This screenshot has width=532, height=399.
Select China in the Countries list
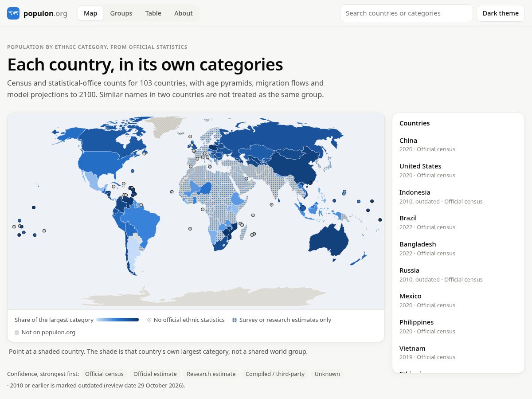click(x=458, y=145)
